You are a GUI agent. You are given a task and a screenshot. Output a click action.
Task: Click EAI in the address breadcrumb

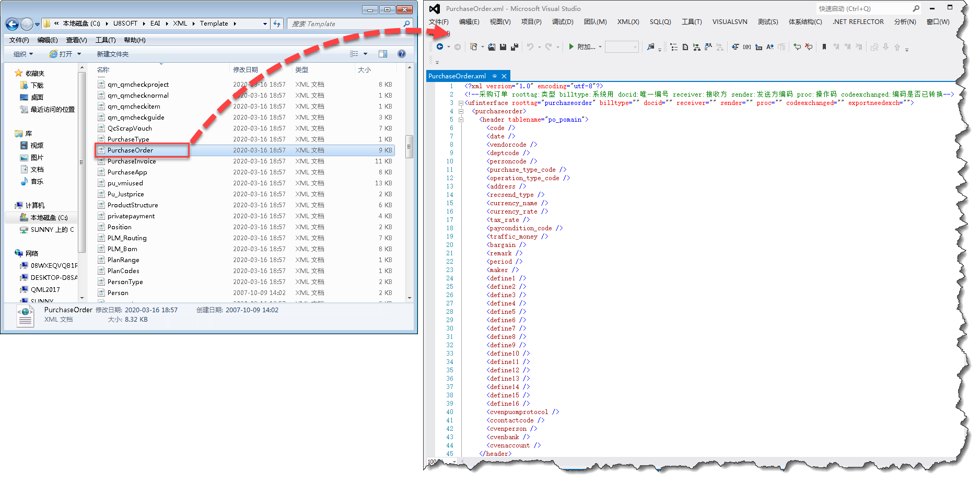click(x=155, y=23)
